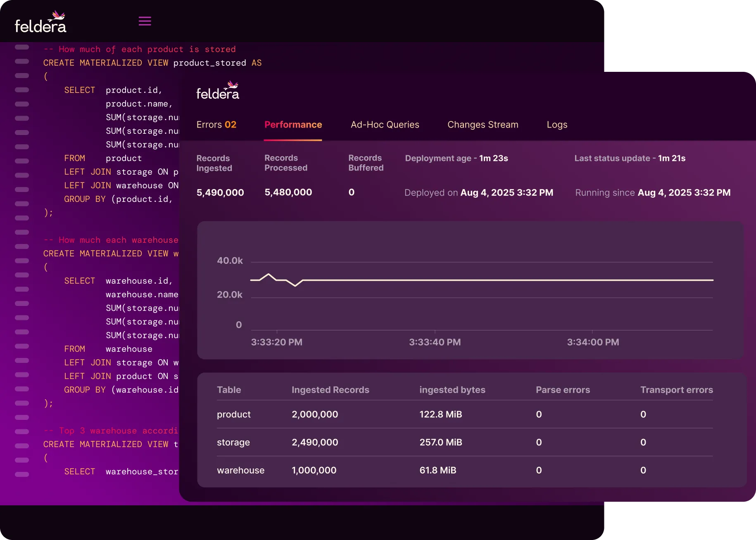Click warehouse ingested records 1,000,000
Image resolution: width=756 pixels, height=540 pixels.
coord(314,470)
